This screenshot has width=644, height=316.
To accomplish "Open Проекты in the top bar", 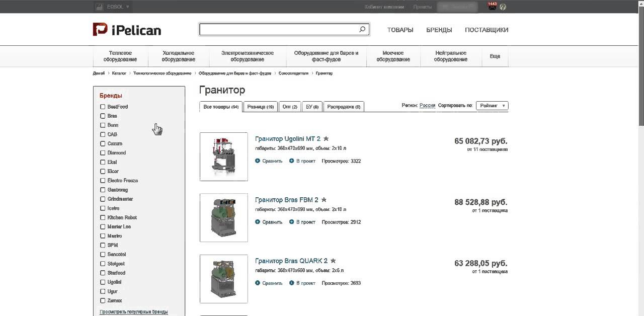I will point(422,7).
